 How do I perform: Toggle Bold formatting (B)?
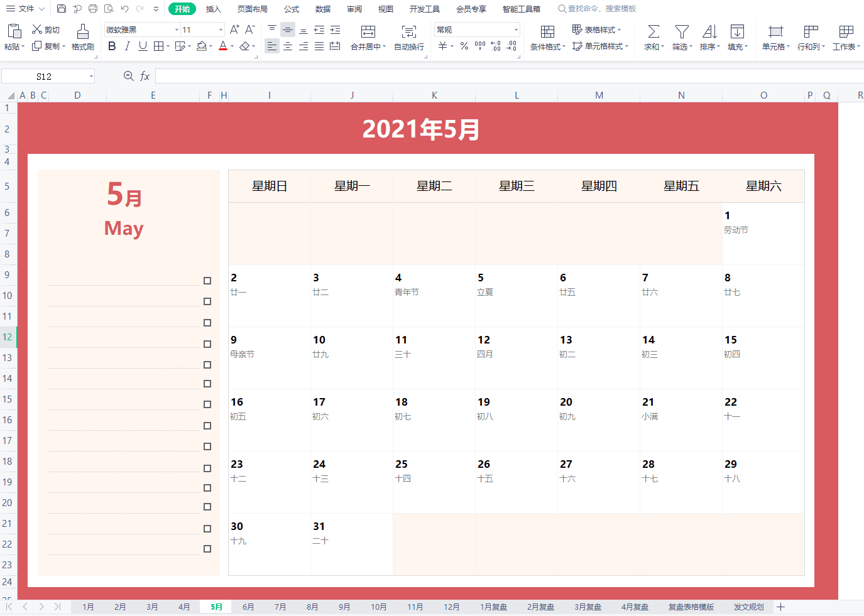[x=112, y=46]
